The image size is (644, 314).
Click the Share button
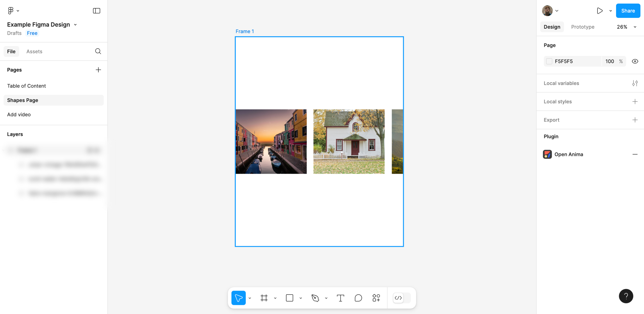point(628,11)
